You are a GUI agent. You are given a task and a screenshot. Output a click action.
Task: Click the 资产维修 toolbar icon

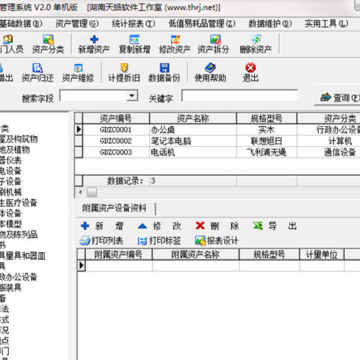(78, 68)
